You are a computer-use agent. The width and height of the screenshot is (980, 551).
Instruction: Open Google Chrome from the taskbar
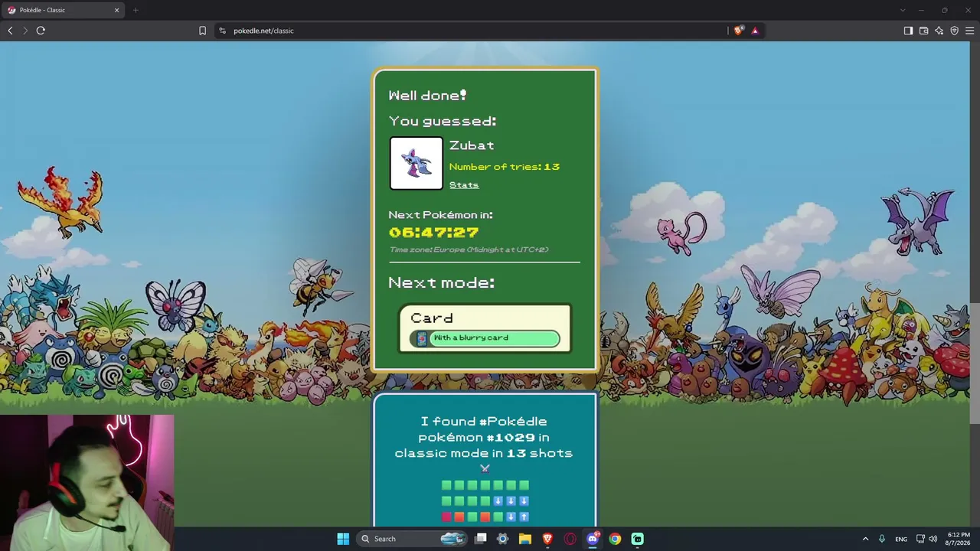click(x=615, y=539)
